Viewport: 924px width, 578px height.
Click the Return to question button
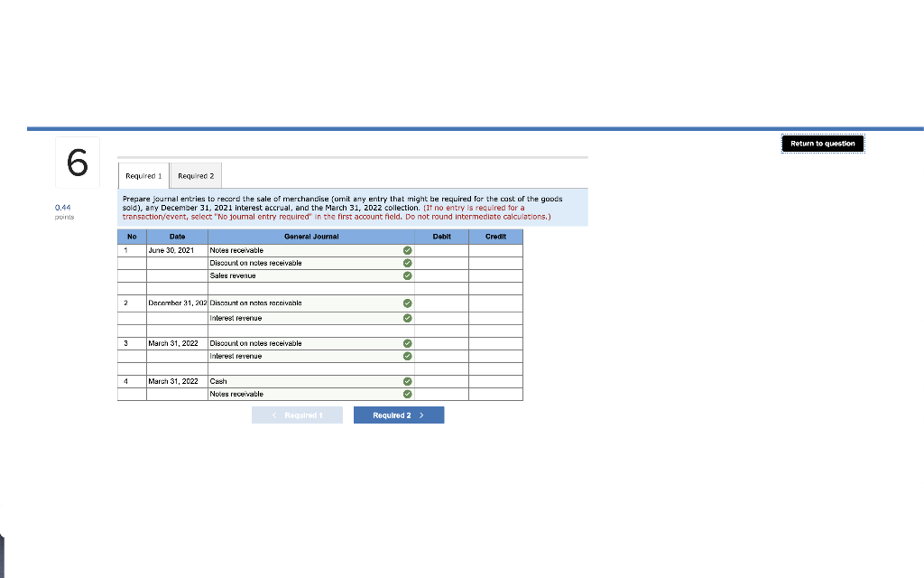coord(823,144)
